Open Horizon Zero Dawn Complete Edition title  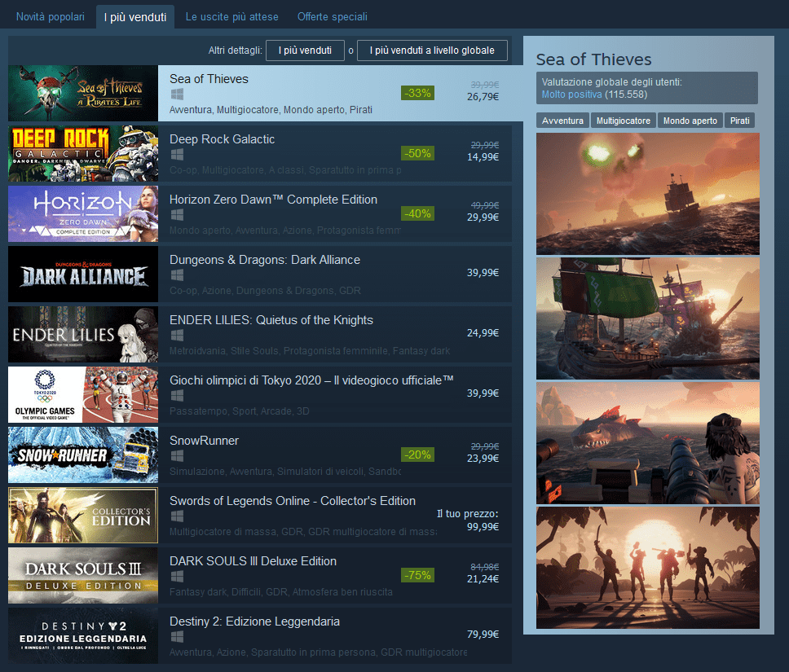point(273,200)
